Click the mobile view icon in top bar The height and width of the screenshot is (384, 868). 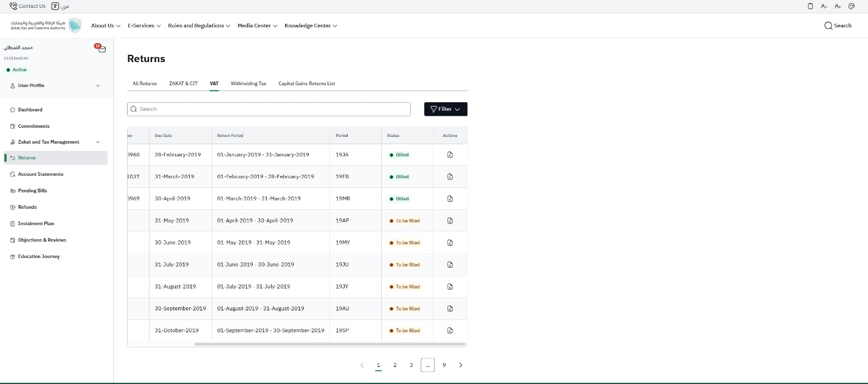tap(810, 6)
